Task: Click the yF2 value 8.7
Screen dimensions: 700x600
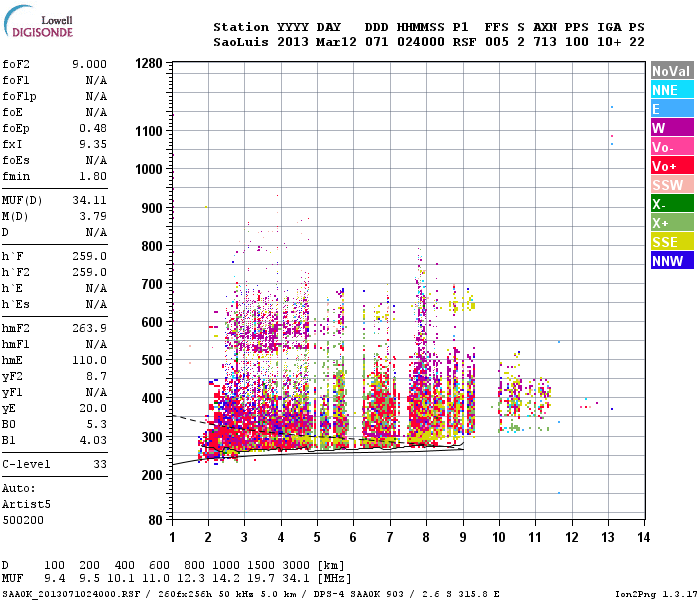Action: tap(96, 376)
